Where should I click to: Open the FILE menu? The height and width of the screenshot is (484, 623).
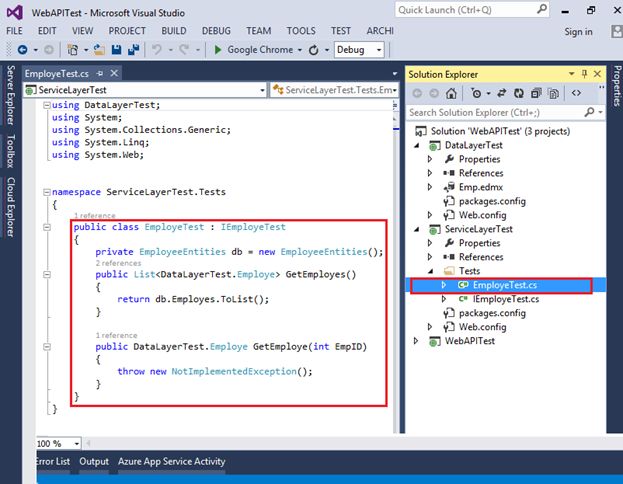pos(14,31)
